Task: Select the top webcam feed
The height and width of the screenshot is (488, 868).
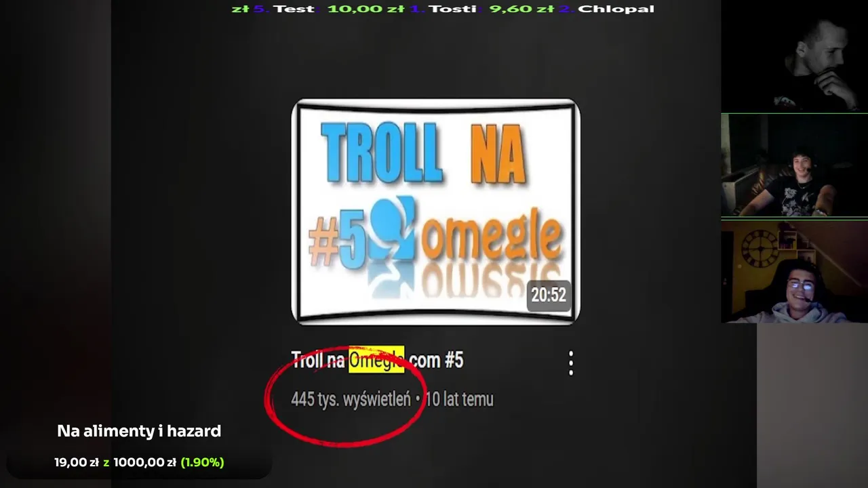Action: click(794, 56)
